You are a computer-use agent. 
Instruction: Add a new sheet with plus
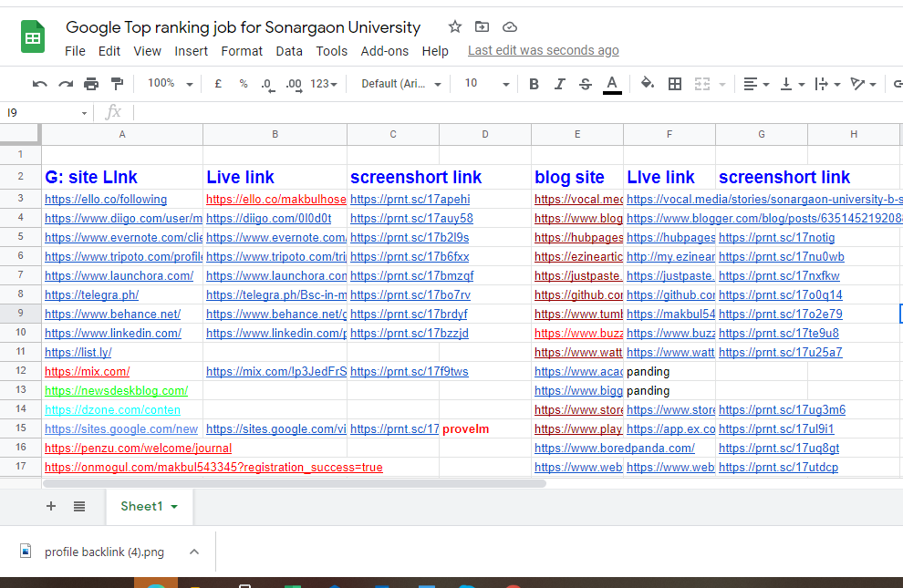(51, 506)
